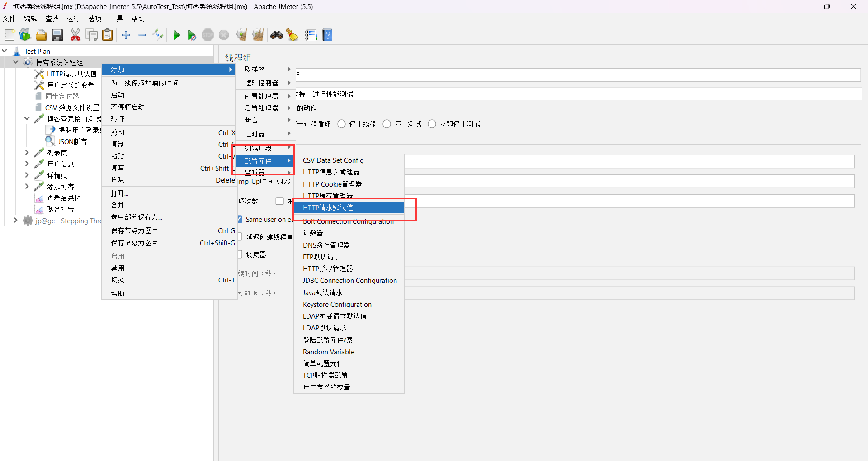Click the Toggle enable/disable toolbar icon
This screenshot has height=461, width=868.
click(x=157, y=35)
